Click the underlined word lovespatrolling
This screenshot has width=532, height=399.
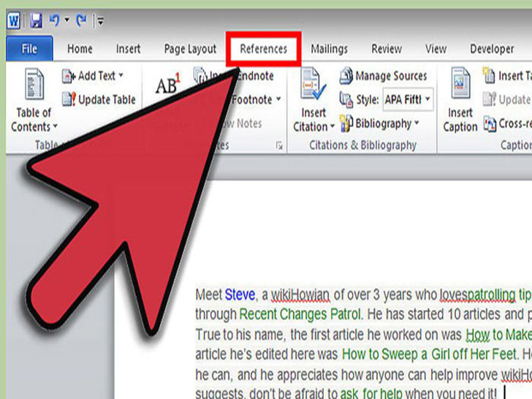point(478,294)
